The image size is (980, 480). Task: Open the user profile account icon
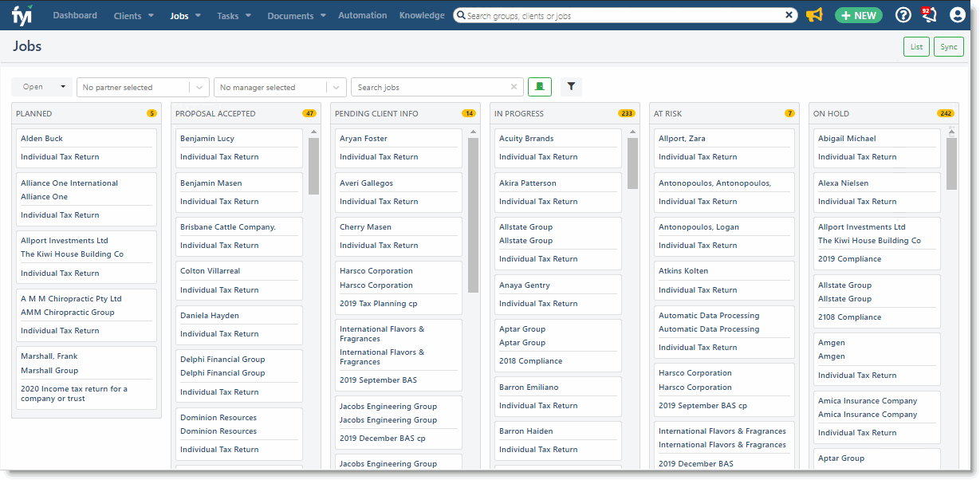point(958,15)
